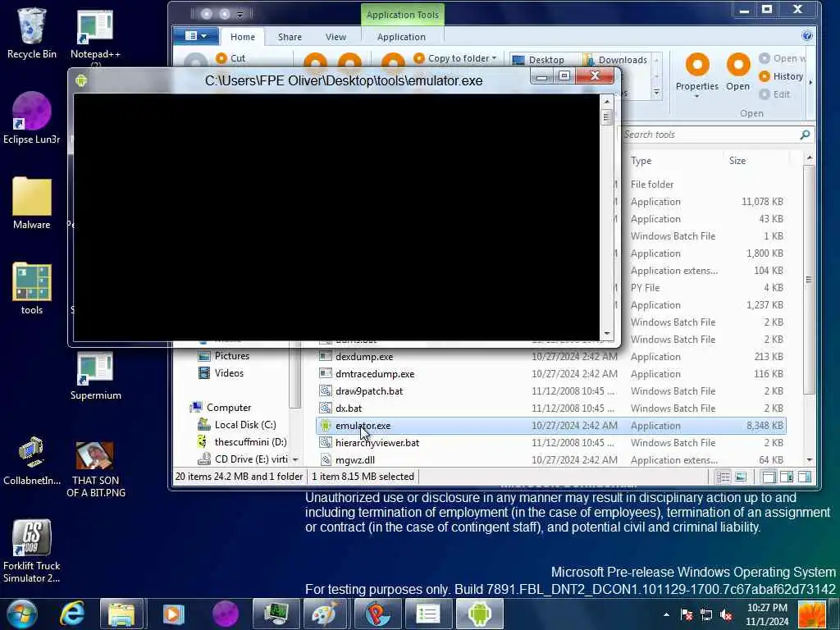Switch to Details view in the status bar
Image resolution: width=840 pixels, height=630 pixels.
(724, 477)
